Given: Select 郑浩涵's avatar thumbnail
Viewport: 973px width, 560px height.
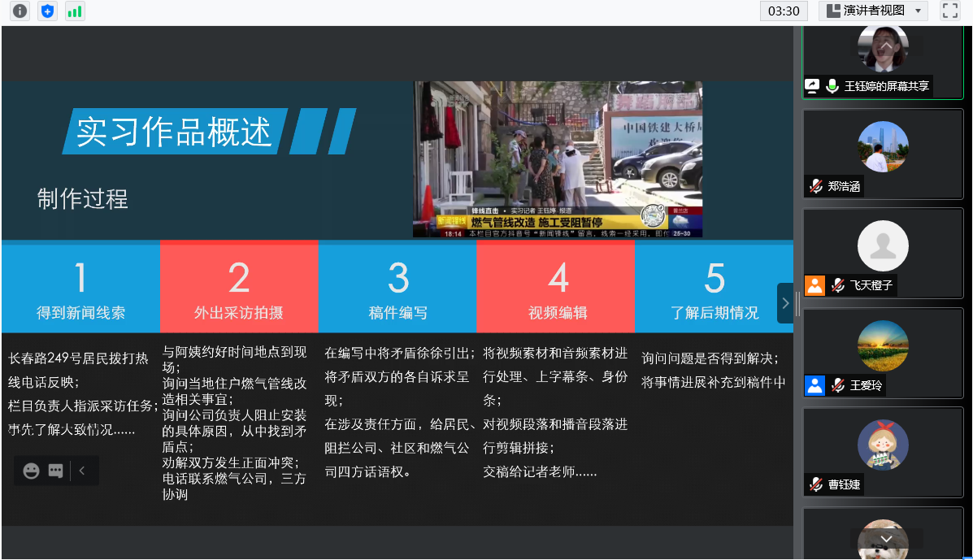Looking at the screenshot, I should (x=883, y=147).
